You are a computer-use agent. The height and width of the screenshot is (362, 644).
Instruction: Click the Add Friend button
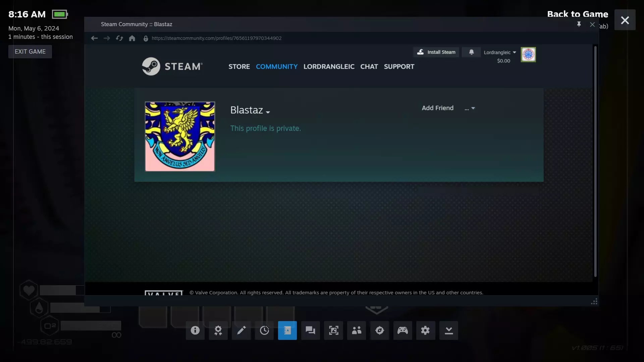pos(437,108)
